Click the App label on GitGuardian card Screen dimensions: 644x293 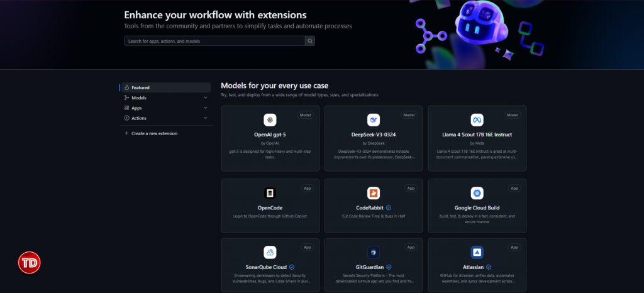point(411,247)
